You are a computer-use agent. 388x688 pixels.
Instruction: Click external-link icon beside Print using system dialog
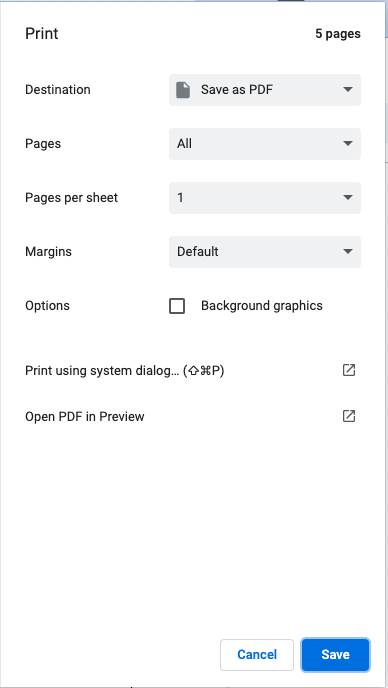tap(348, 370)
